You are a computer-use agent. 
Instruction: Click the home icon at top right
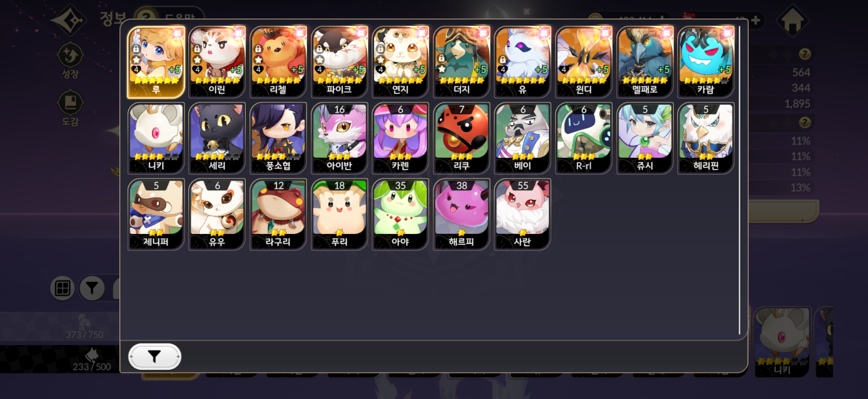tap(793, 20)
